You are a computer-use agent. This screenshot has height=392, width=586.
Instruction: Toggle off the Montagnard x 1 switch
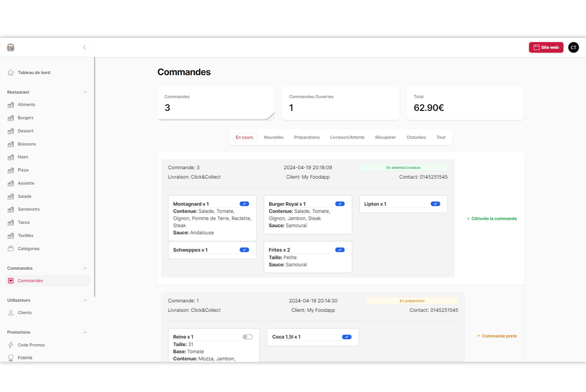tap(244, 204)
